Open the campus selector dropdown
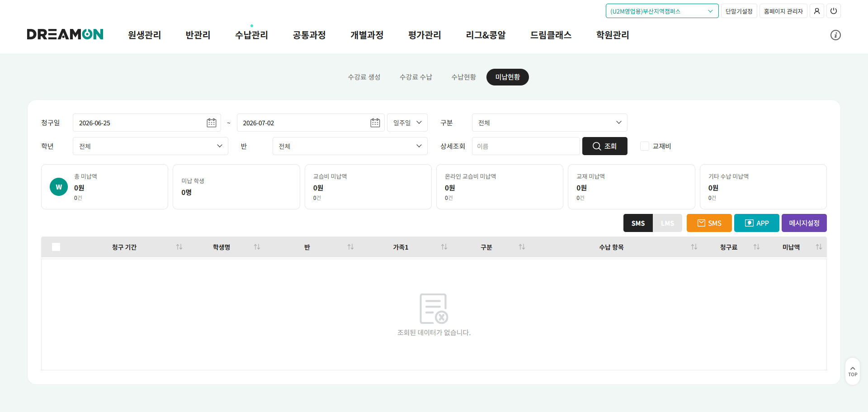 (662, 11)
